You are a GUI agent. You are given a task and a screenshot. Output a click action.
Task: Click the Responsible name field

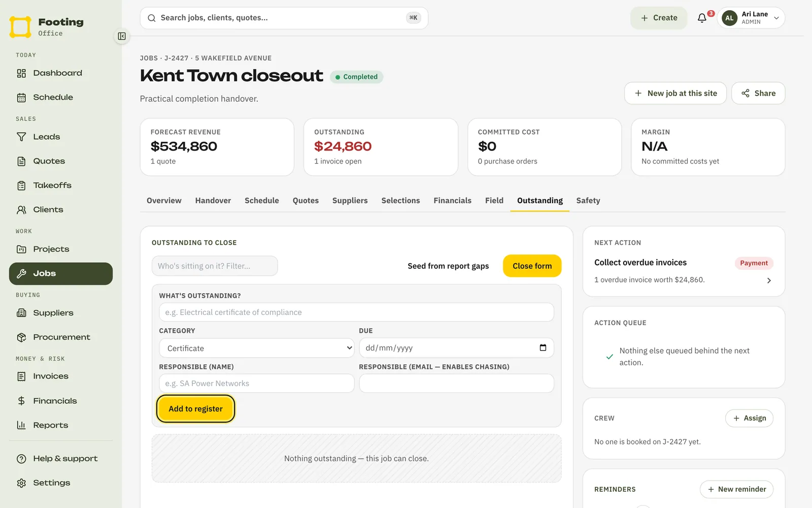(257, 384)
